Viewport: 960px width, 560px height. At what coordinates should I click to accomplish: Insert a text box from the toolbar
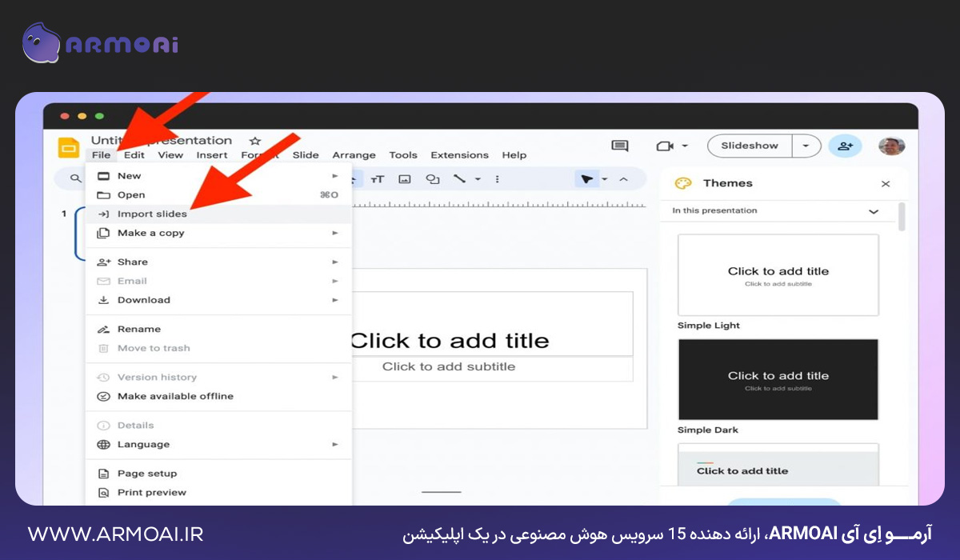(376, 179)
